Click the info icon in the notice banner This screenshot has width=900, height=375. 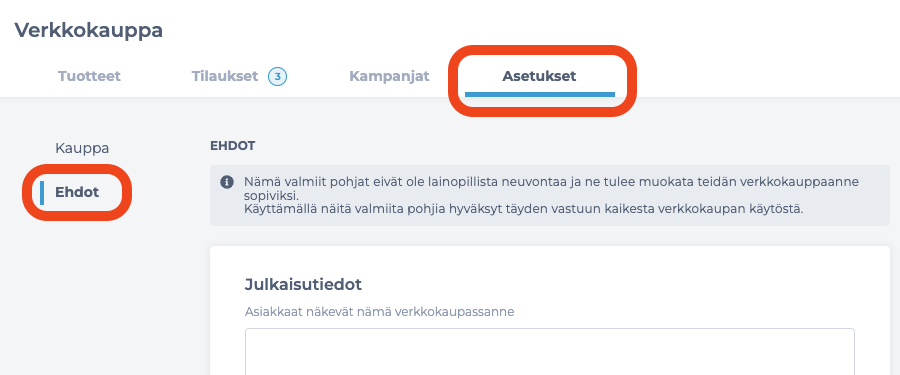(x=227, y=182)
